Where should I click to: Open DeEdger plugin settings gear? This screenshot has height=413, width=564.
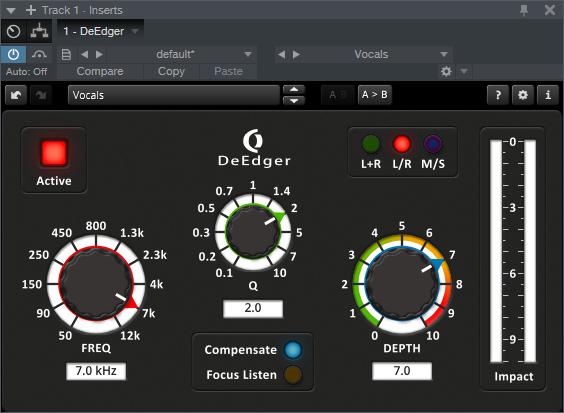click(523, 95)
